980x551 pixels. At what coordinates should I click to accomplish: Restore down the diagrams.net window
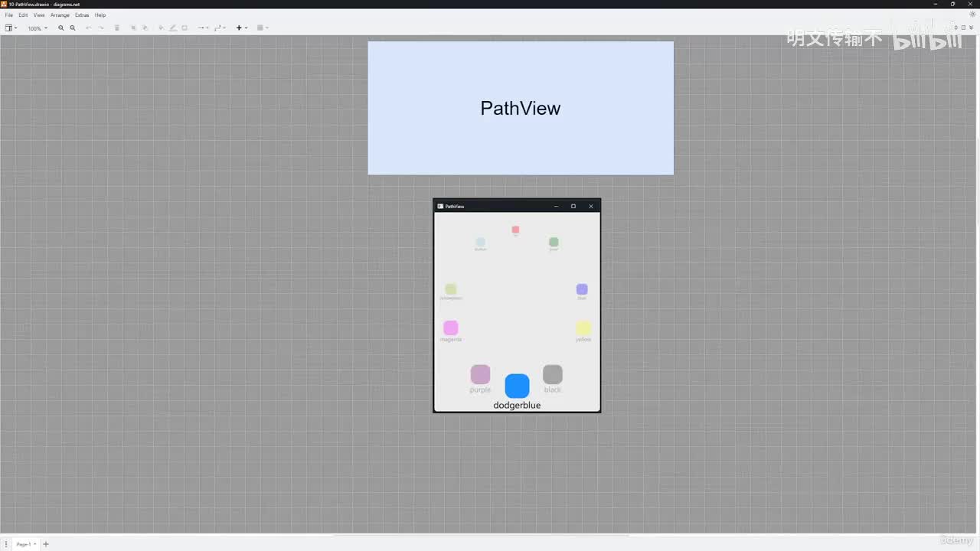tap(952, 4)
